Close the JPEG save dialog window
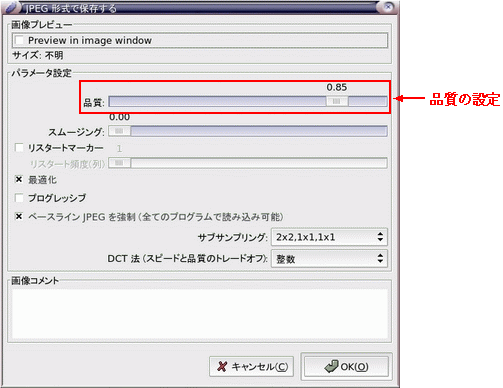 point(388,7)
